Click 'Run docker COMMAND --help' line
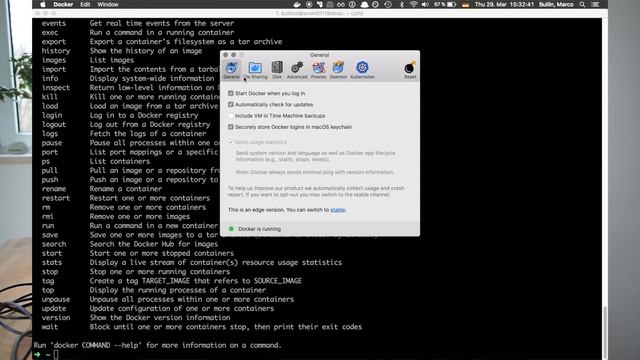This screenshot has height=360, width=640. coord(158,345)
